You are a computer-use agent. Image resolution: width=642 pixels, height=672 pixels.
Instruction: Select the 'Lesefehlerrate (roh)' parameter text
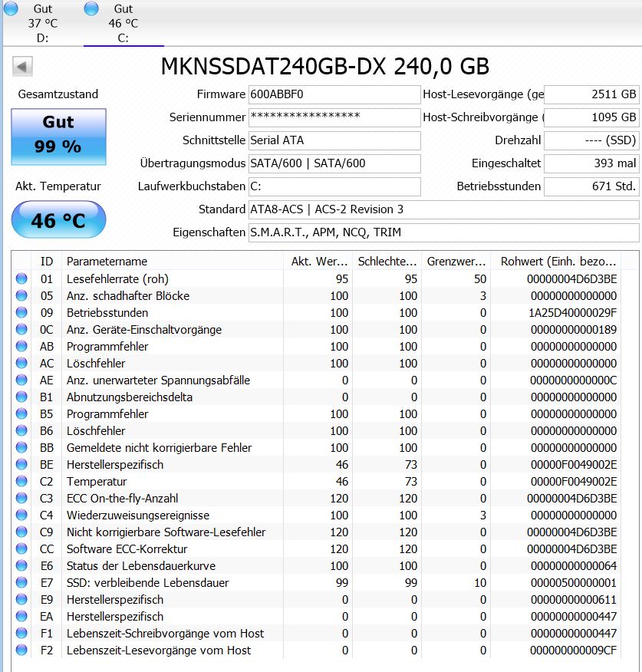coord(117,279)
